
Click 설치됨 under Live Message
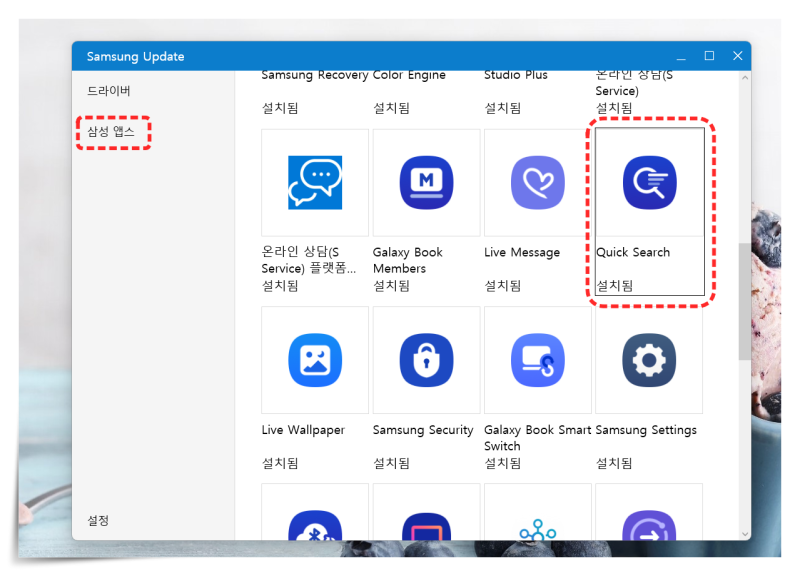(x=501, y=285)
